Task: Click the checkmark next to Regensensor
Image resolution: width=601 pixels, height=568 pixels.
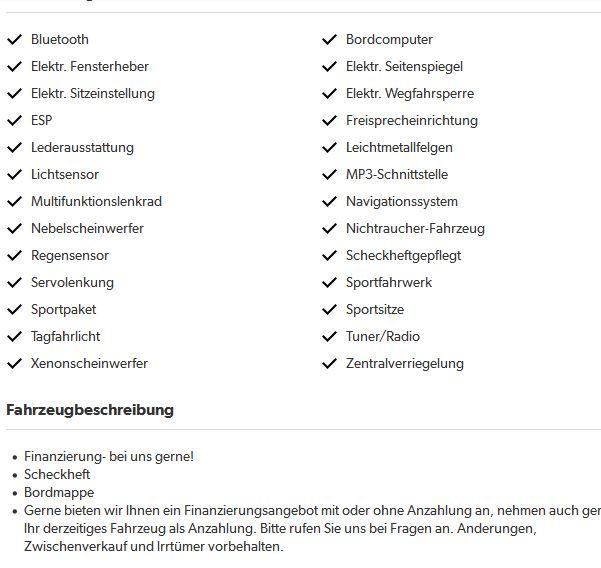Action: [x=14, y=256]
